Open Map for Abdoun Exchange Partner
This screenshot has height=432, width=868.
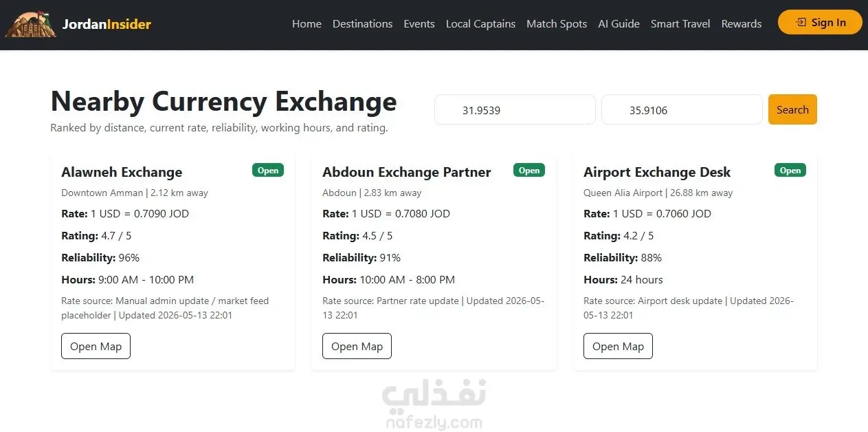pos(357,346)
